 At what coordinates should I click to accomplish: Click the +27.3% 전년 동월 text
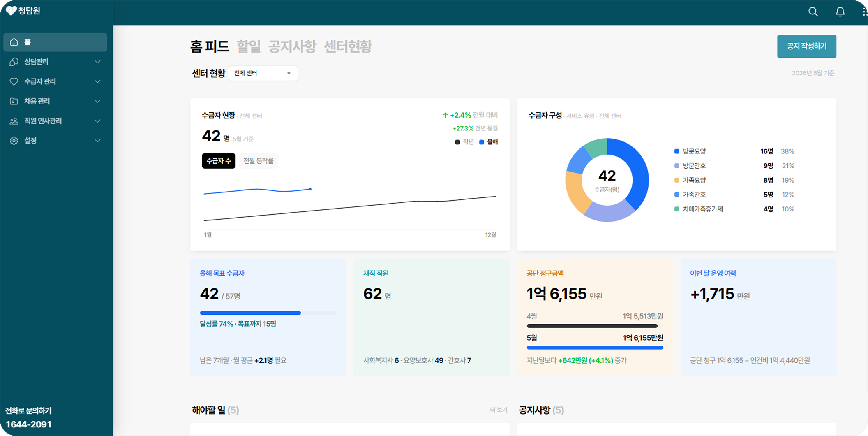(475, 128)
